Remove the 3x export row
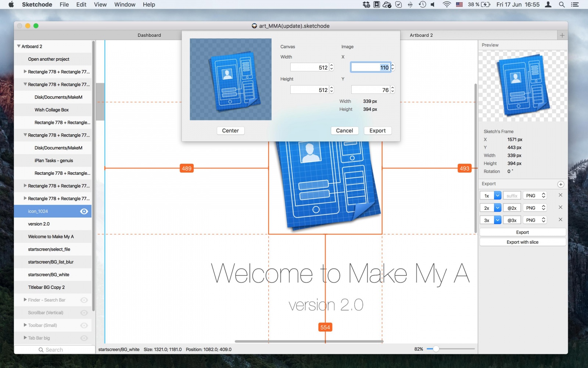Viewport: 588px width, 368px height. [x=560, y=219]
